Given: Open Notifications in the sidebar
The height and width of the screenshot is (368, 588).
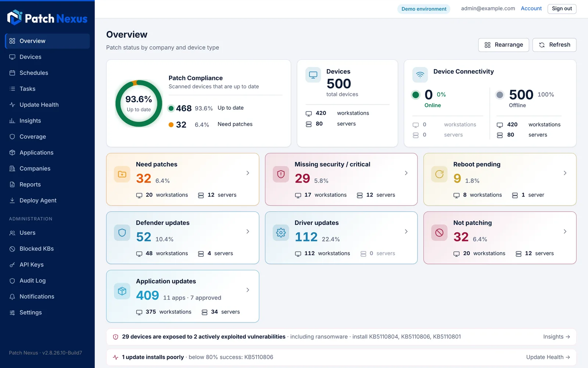Looking at the screenshot, I should pos(47,297).
